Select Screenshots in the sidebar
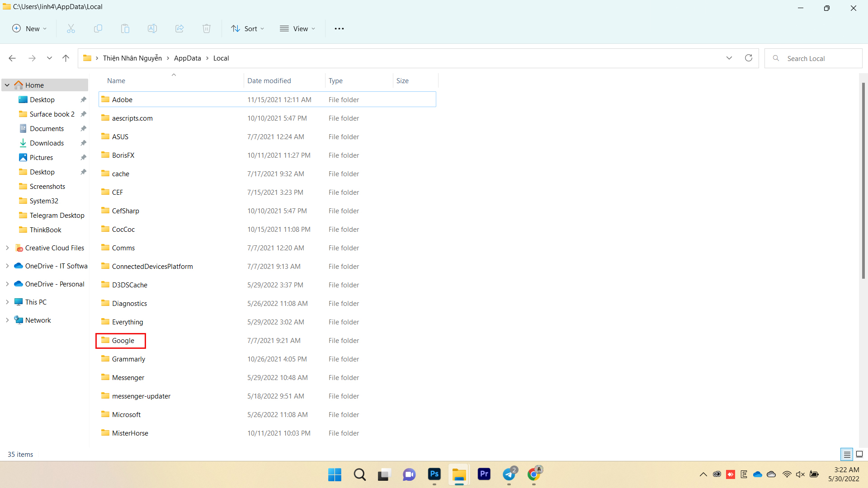 click(x=47, y=187)
